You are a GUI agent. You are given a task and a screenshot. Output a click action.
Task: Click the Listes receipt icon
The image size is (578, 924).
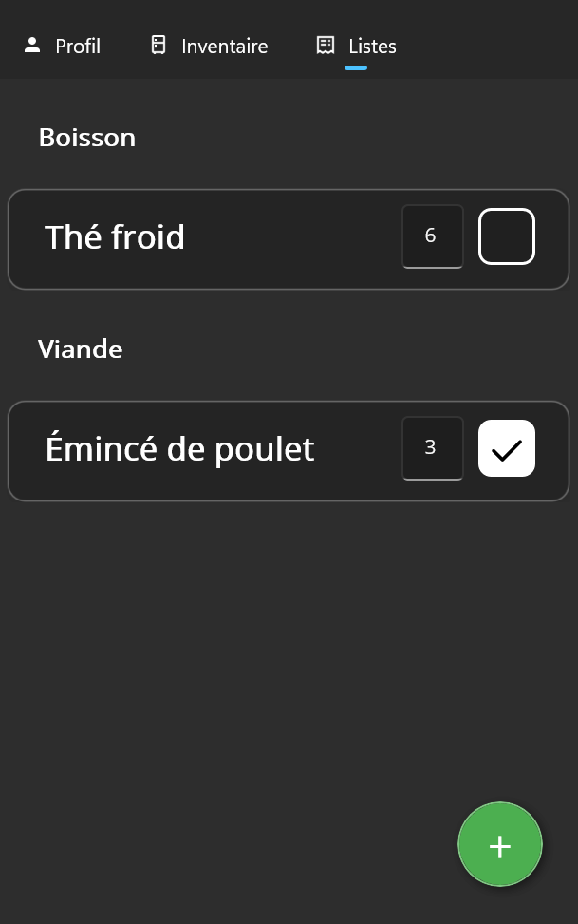pos(326,44)
